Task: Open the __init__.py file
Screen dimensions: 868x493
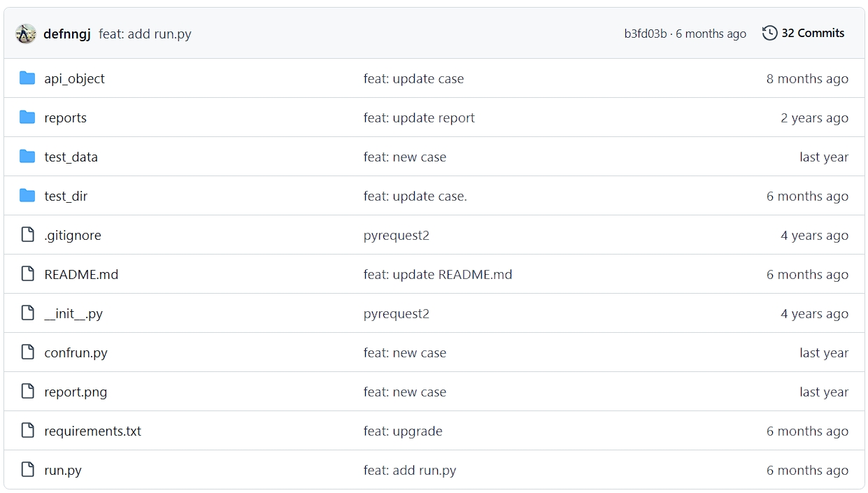Action: pyautogui.click(x=73, y=313)
